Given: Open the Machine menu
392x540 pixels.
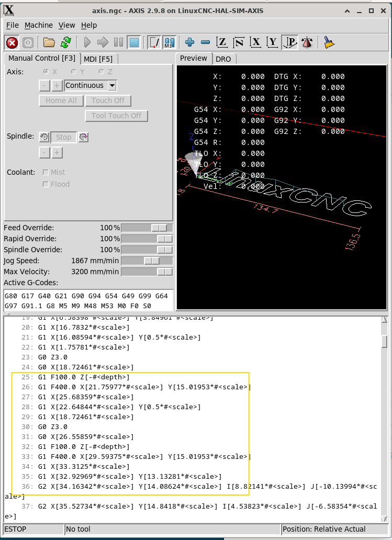Looking at the screenshot, I should tap(39, 25).
